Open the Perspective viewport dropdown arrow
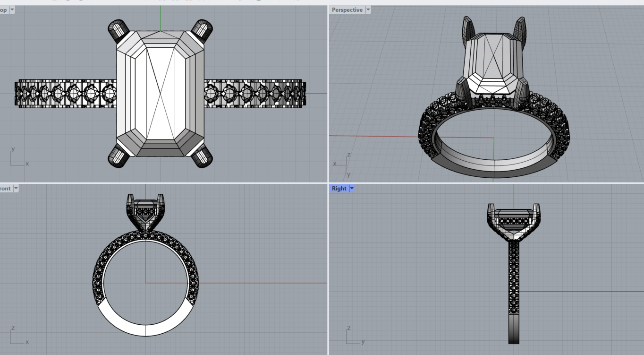The image size is (644, 355). coord(368,10)
